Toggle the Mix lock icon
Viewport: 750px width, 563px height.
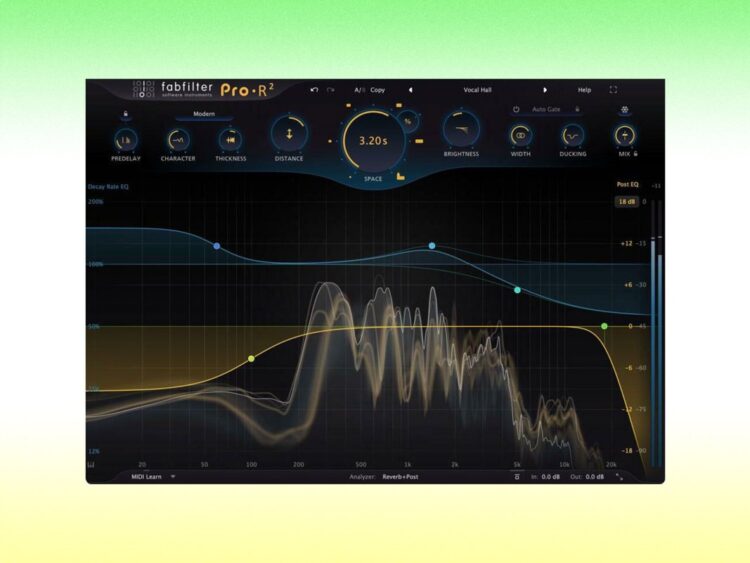coord(636,154)
